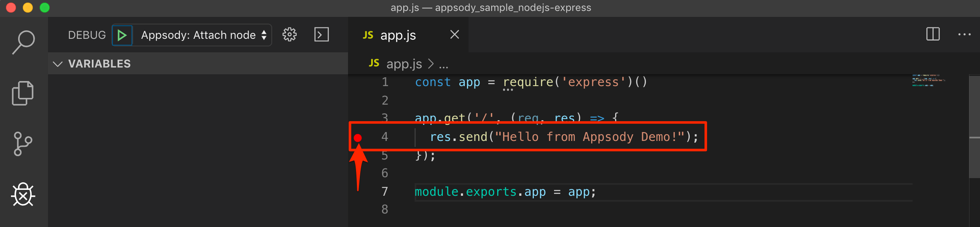The height and width of the screenshot is (227, 980).
Task: Split the editor to the right
Action: pos(933,34)
